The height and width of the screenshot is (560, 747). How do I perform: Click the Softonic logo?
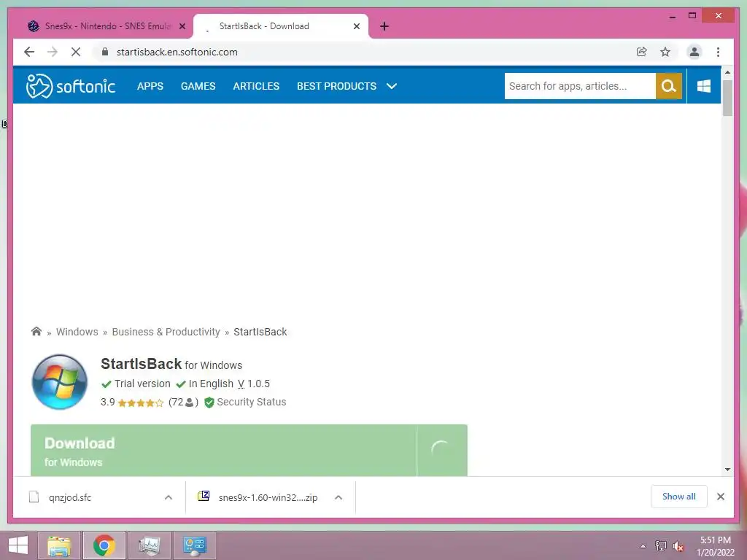coord(71,86)
